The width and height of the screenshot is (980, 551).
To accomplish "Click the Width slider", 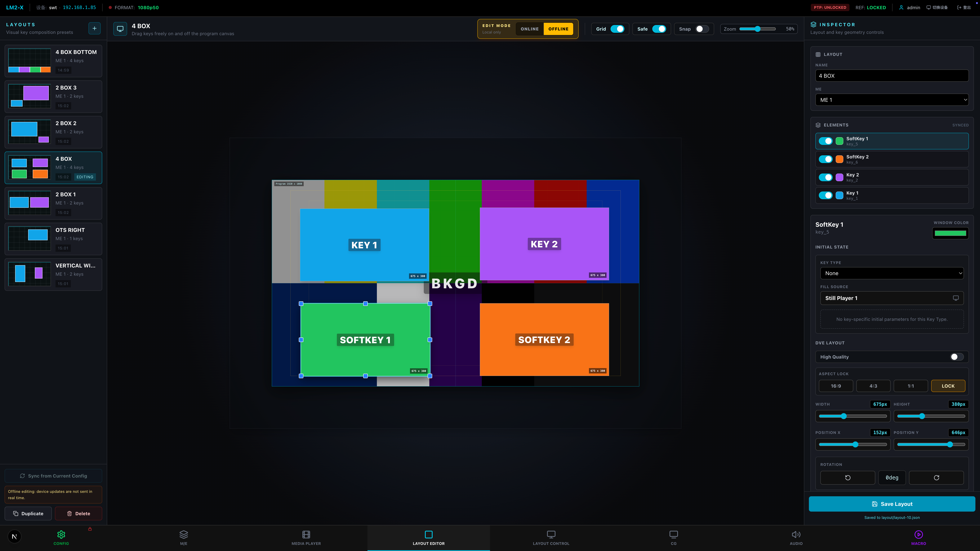I will click(853, 416).
